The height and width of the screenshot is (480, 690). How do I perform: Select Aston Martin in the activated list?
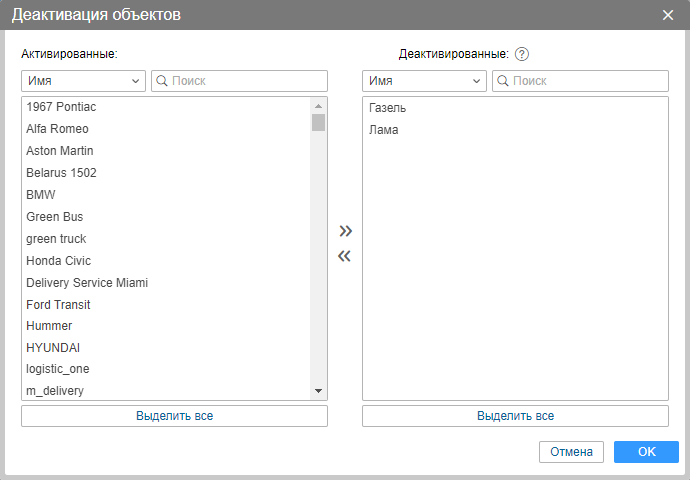click(x=60, y=151)
